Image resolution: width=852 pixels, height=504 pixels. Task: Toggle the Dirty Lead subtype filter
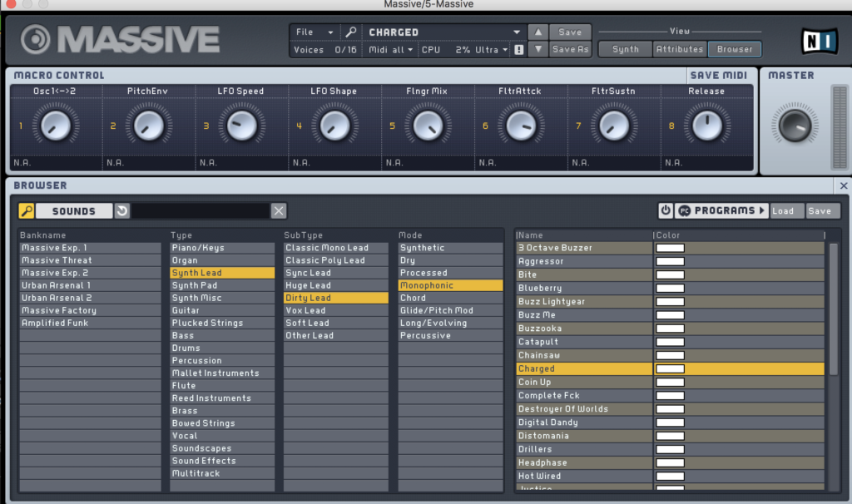(x=335, y=298)
